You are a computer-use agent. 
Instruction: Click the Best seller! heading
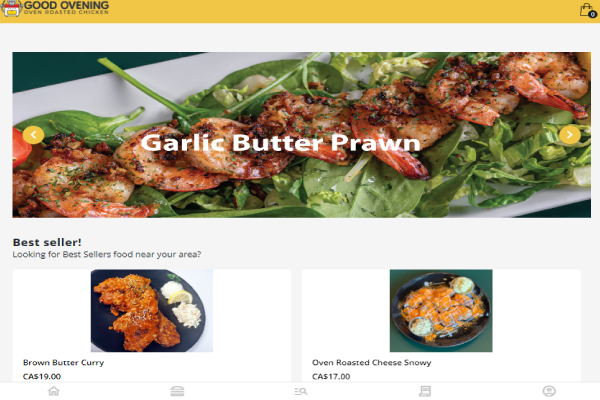47,242
